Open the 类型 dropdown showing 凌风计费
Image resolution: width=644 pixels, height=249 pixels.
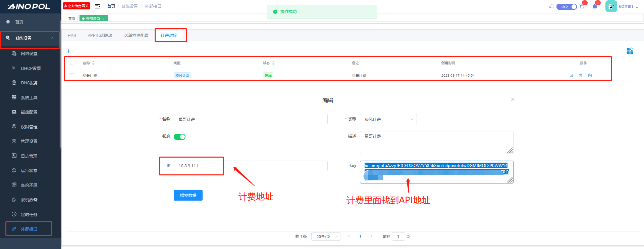(x=388, y=119)
